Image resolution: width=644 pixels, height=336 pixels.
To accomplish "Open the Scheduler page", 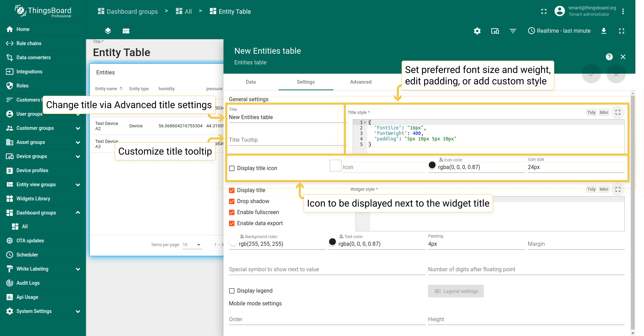I will coord(43,255).
